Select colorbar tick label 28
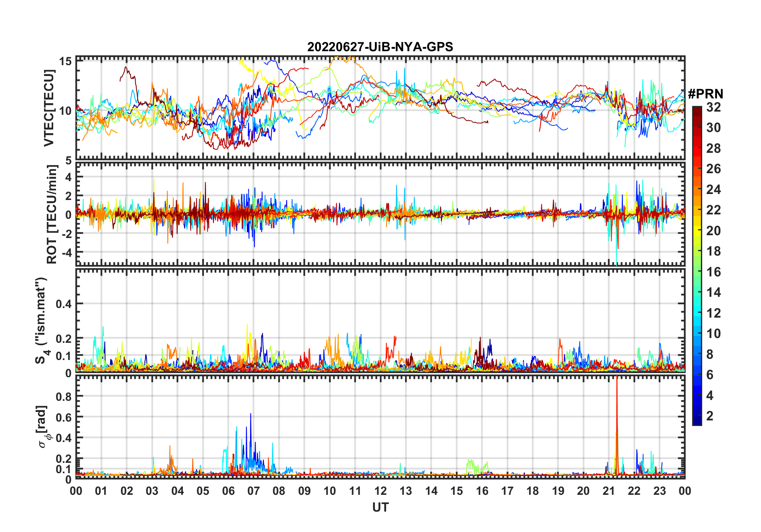Viewport: 761px width, 532px height. (713, 148)
